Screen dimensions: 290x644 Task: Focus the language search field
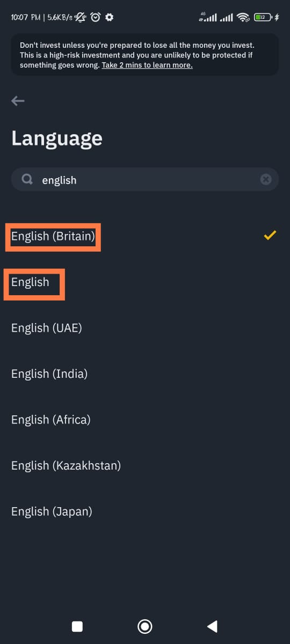tap(145, 180)
